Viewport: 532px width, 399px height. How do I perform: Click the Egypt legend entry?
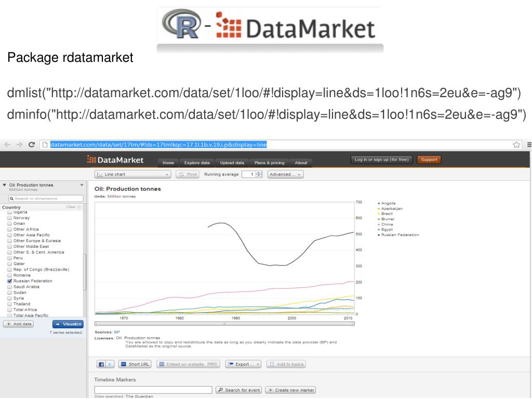pyautogui.click(x=387, y=230)
